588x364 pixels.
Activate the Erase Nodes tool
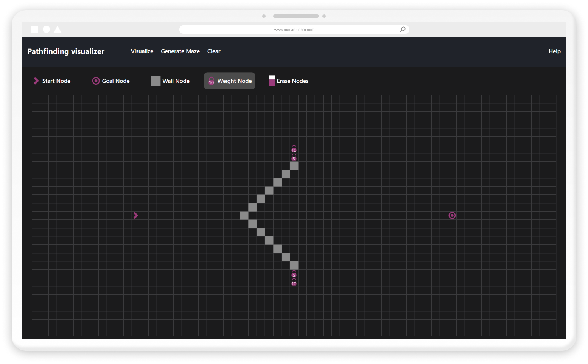289,81
